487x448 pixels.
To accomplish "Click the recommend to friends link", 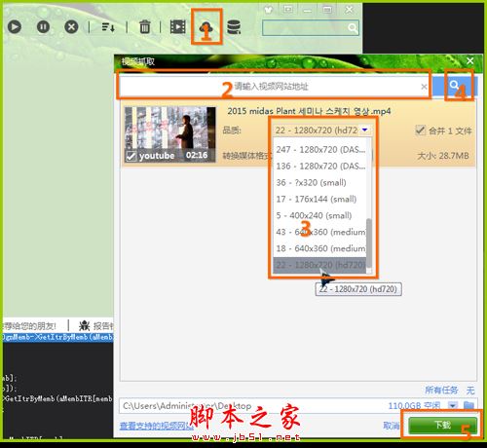I will coord(29,325).
